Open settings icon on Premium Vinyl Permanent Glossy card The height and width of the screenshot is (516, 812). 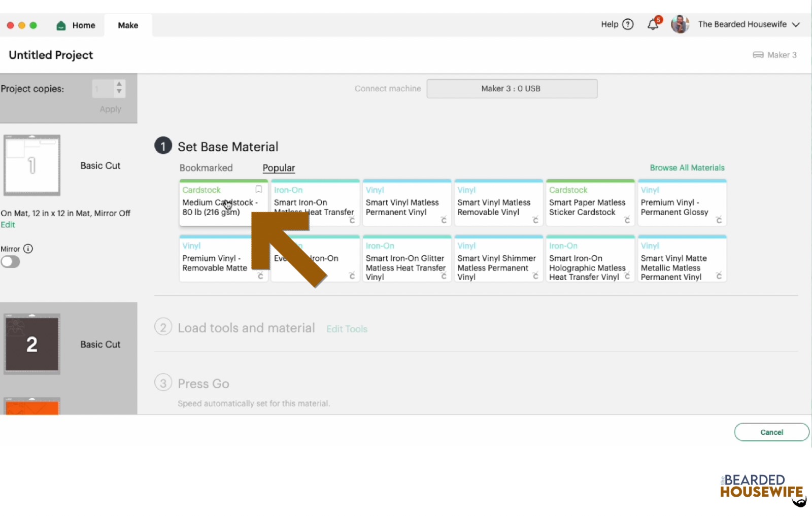(720, 220)
